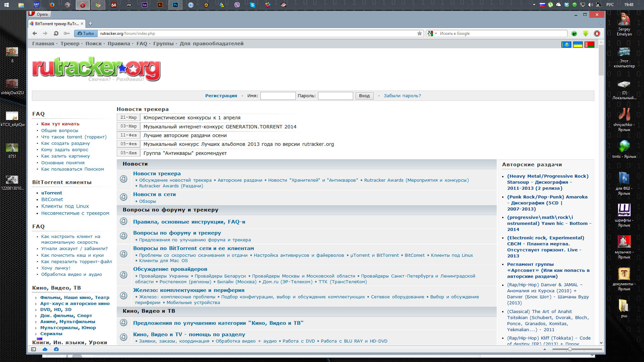Click the forum icon beside Обсуждение провайдеров
This screenshot has height=362, width=644.
point(123,275)
